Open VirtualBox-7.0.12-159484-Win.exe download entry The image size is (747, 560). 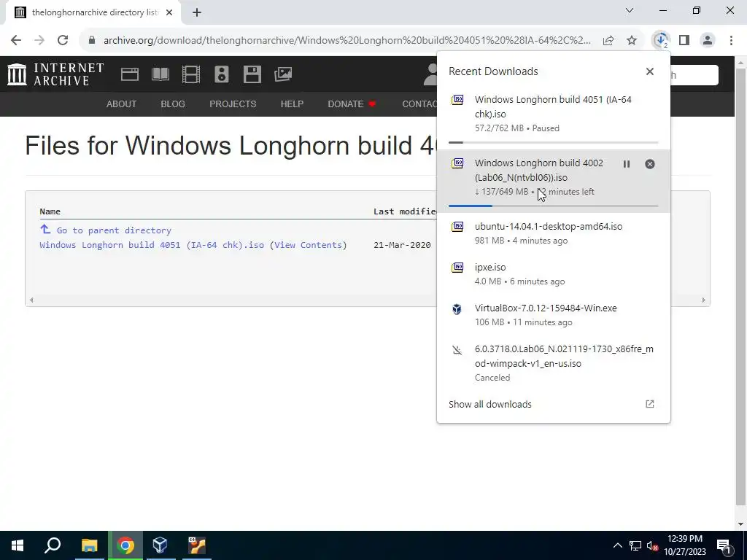554,315
